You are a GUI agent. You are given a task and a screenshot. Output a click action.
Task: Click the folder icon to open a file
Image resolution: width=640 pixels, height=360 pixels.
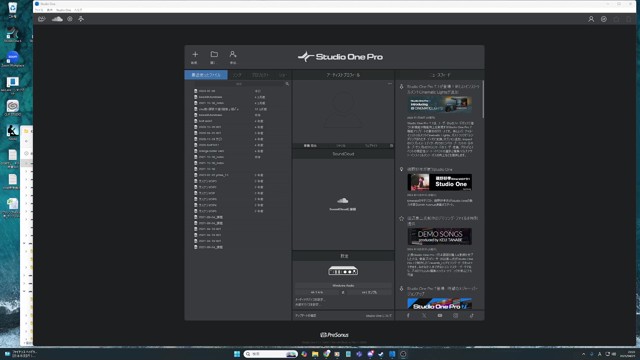coord(214,54)
